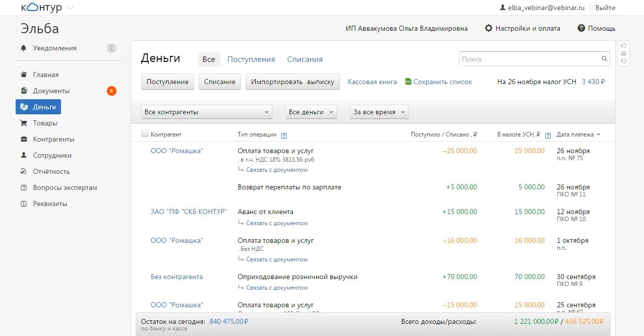Viewport: 644px width, 336px height.
Task: Open the Все контрагенты dropdown
Action: click(x=207, y=111)
